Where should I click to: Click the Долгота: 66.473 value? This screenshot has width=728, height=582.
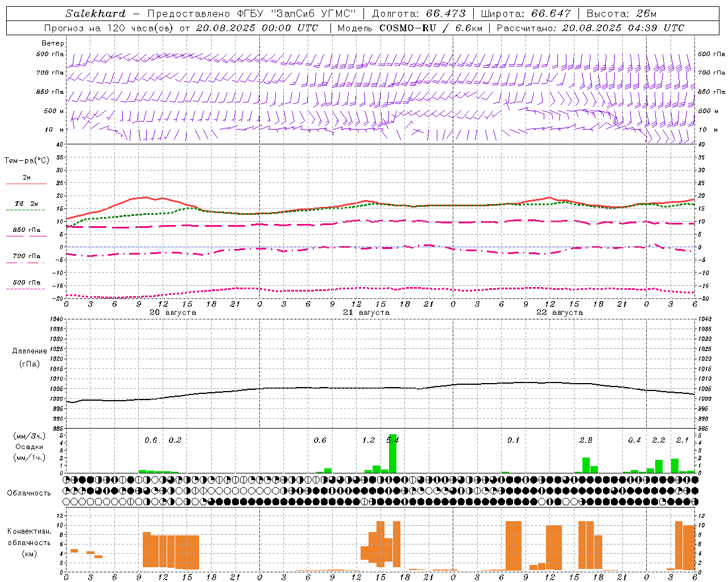(419, 14)
